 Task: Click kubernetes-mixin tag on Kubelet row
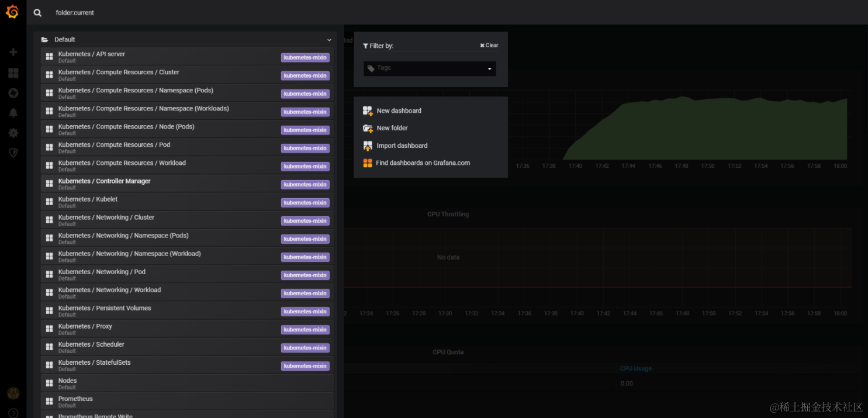tap(305, 202)
